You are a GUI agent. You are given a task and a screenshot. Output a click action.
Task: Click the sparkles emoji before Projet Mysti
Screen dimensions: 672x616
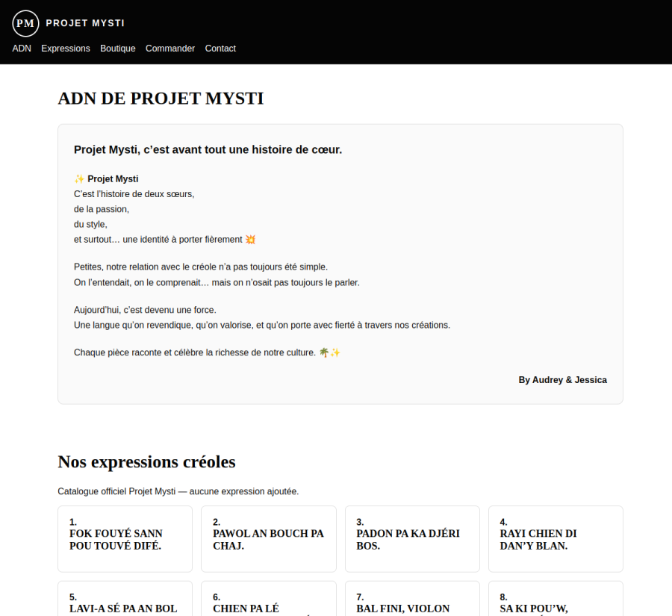79,178
